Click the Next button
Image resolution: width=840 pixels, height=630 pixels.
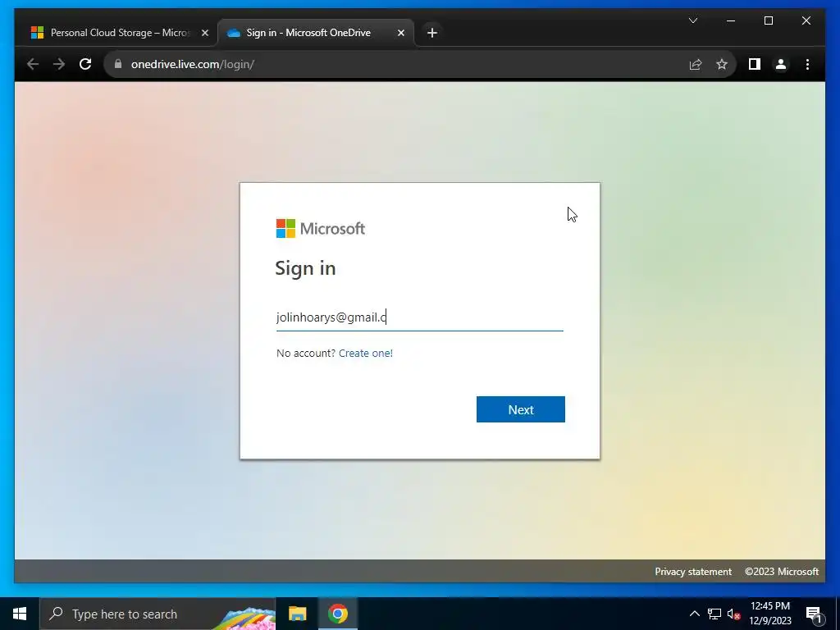[520, 409]
